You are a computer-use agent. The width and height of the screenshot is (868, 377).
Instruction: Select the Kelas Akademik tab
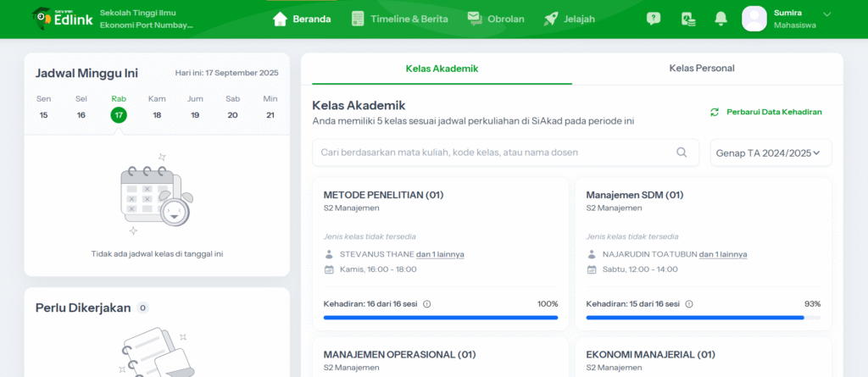(442, 68)
